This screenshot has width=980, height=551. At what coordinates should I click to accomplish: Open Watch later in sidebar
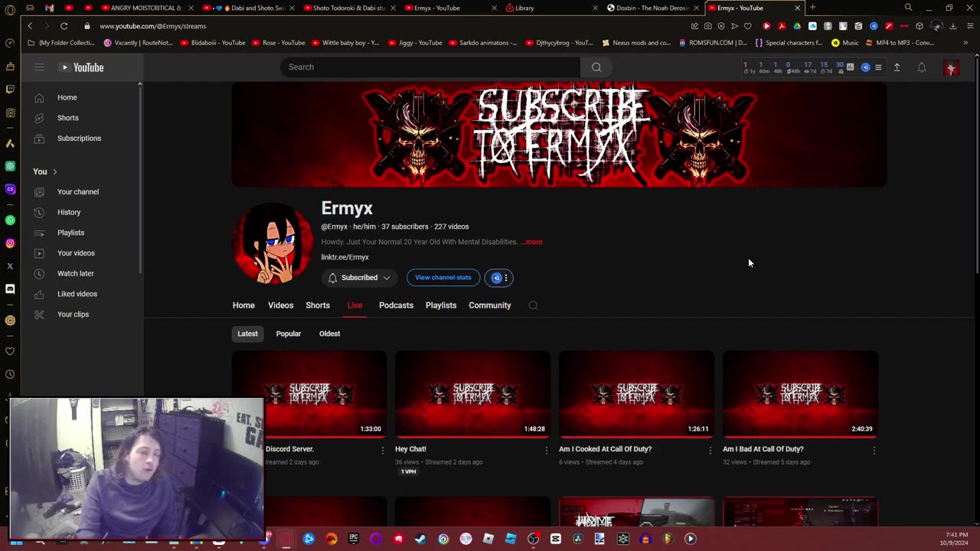(x=80, y=273)
